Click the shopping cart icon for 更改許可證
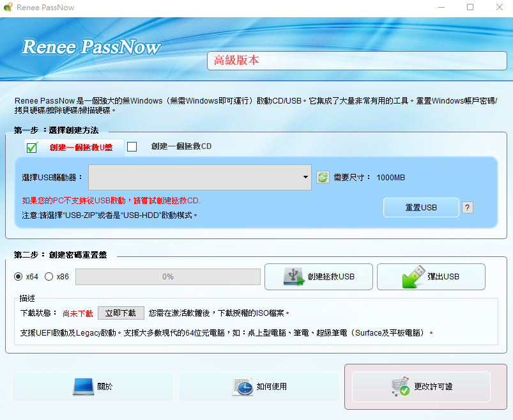The image size is (513, 420). point(400,387)
